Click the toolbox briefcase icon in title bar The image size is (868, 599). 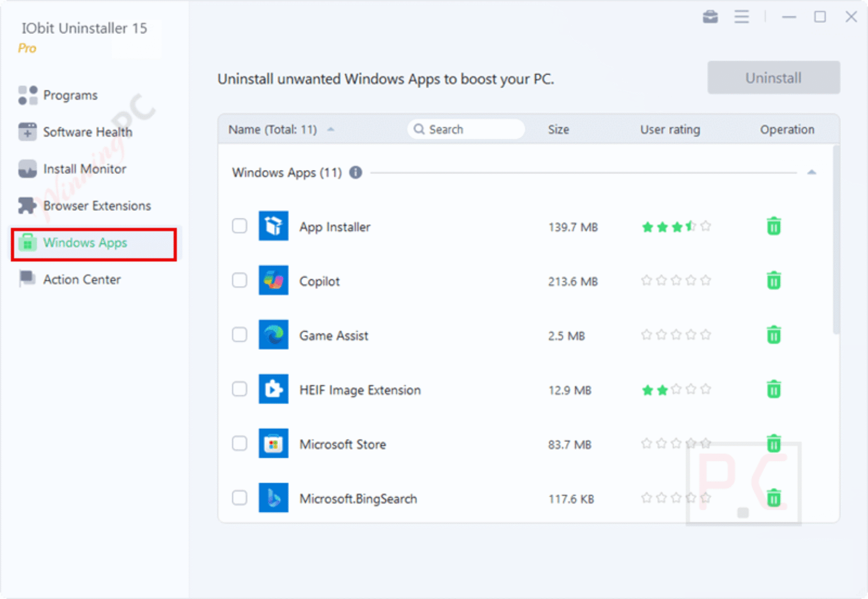710,17
